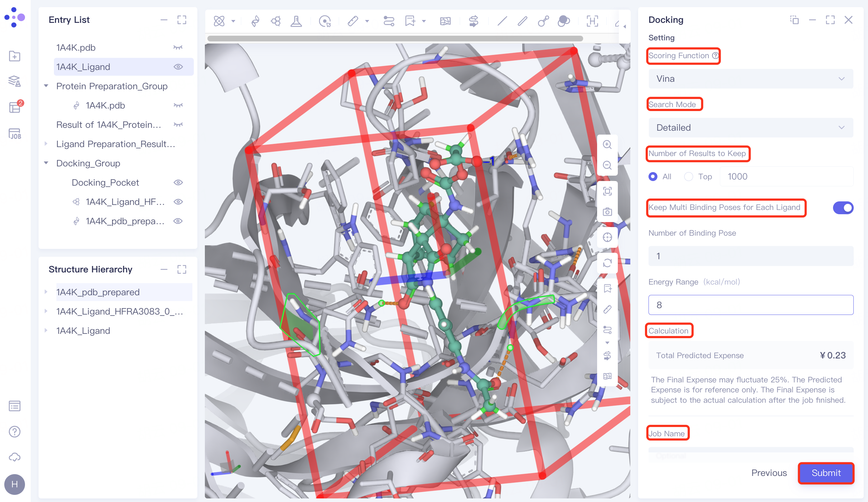
Task: Hide the Docking_Pocket with its eye icon
Action: [178, 182]
